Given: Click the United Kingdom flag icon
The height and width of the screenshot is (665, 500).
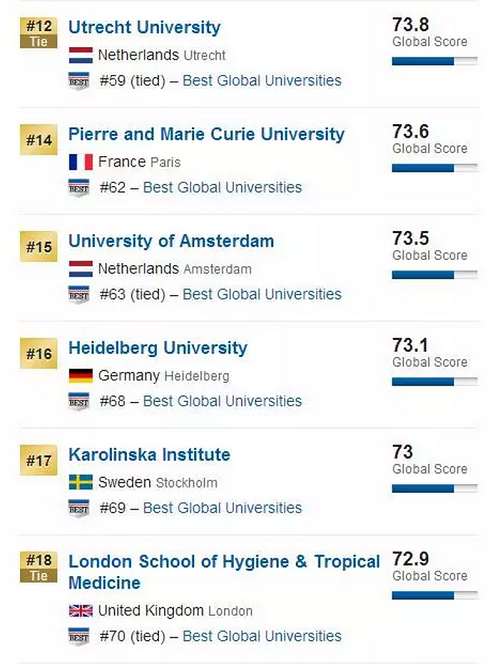Looking at the screenshot, I should point(81,611).
